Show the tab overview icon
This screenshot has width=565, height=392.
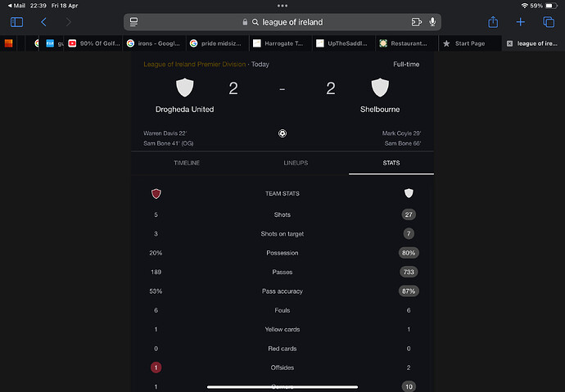tap(549, 22)
